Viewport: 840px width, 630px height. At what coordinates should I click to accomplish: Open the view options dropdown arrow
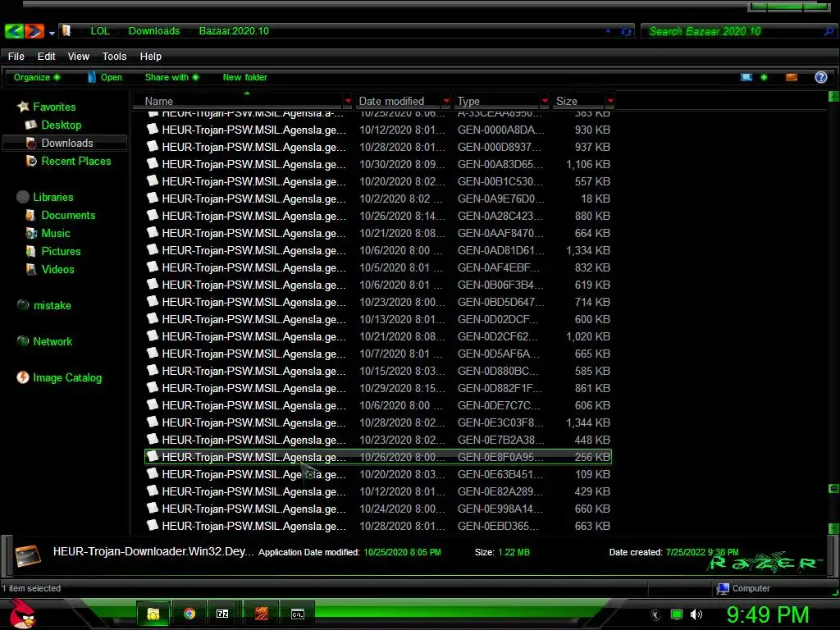click(x=764, y=77)
